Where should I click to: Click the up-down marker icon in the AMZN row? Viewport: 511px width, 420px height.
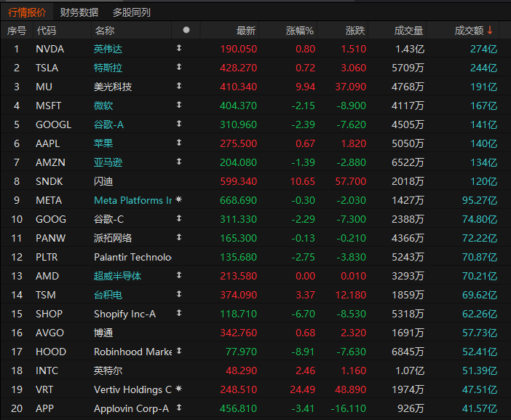click(x=179, y=162)
